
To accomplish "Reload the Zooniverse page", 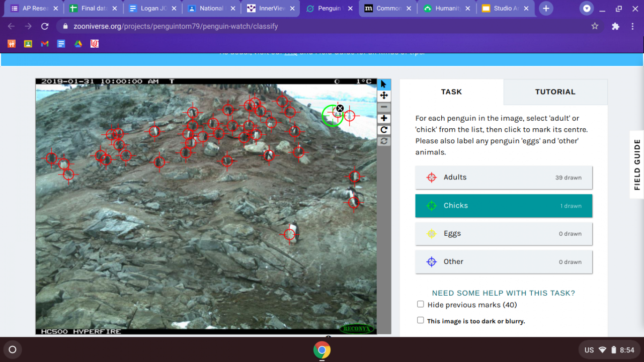I will coord(45,26).
